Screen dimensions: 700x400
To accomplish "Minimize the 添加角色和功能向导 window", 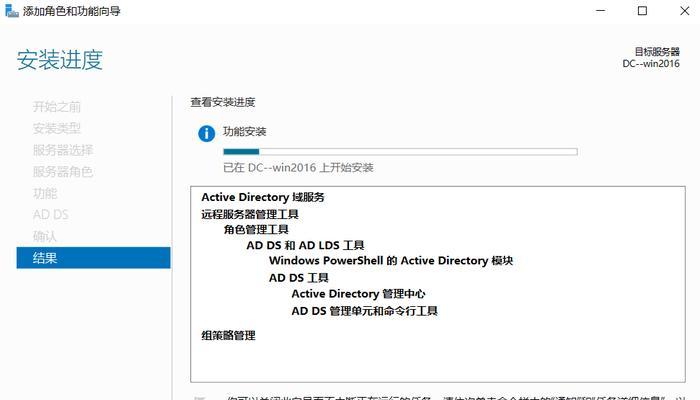I will (601, 11).
